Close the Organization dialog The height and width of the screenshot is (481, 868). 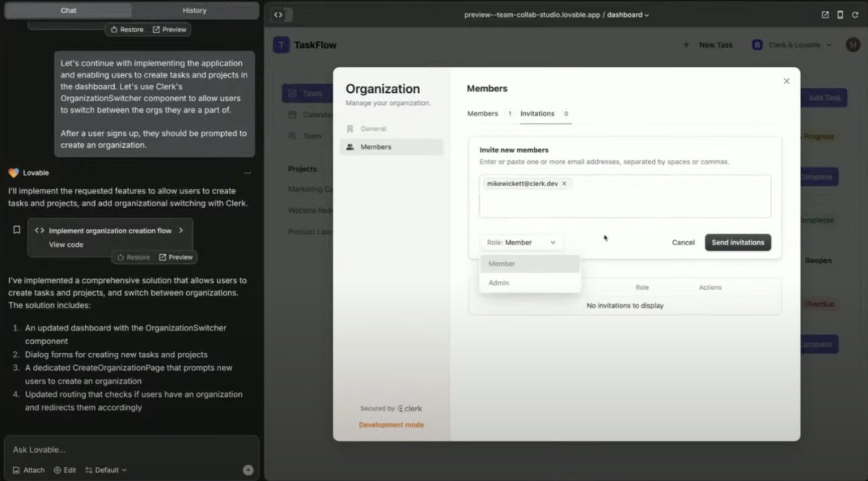pos(787,81)
